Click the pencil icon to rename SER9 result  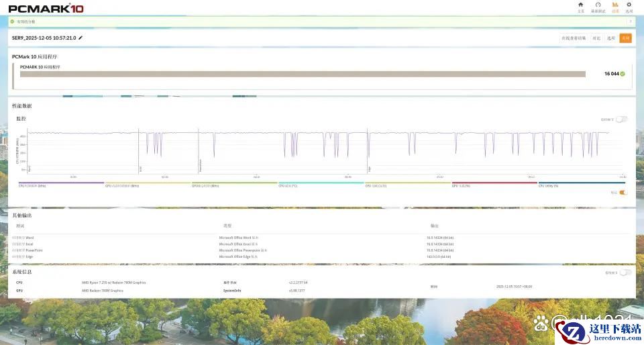(80, 38)
